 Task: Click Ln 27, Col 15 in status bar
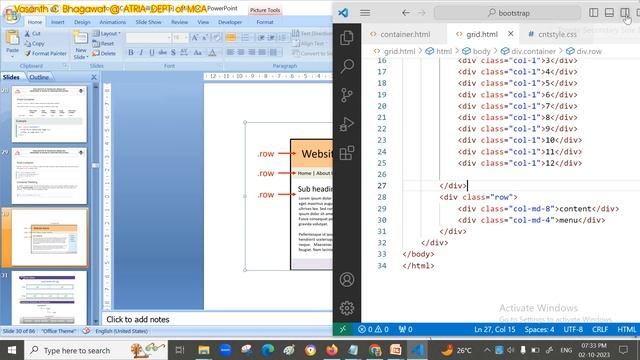point(494,329)
